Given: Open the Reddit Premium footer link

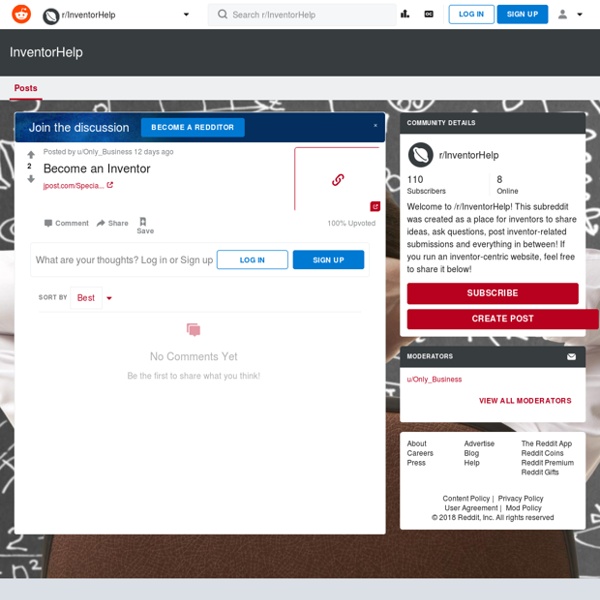Looking at the screenshot, I should pyautogui.click(x=547, y=463).
